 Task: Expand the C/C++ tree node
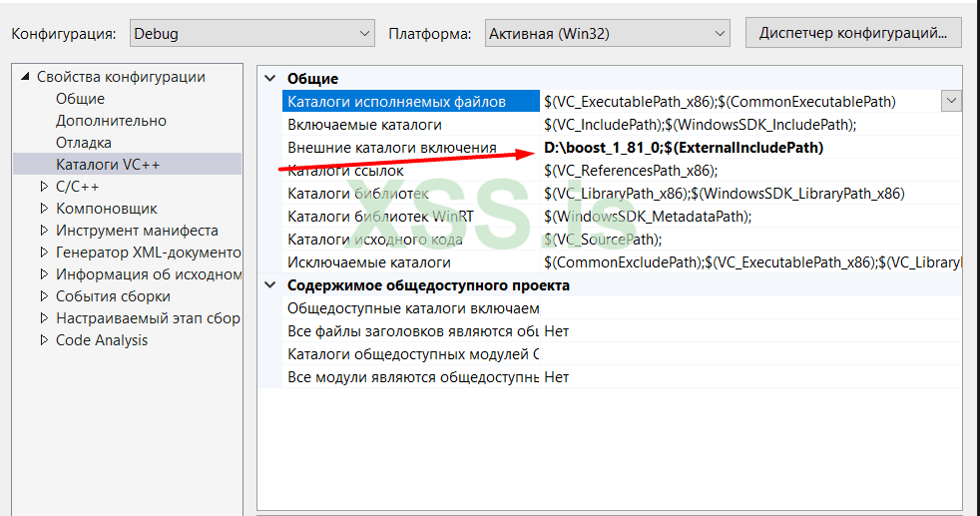pos(44,187)
